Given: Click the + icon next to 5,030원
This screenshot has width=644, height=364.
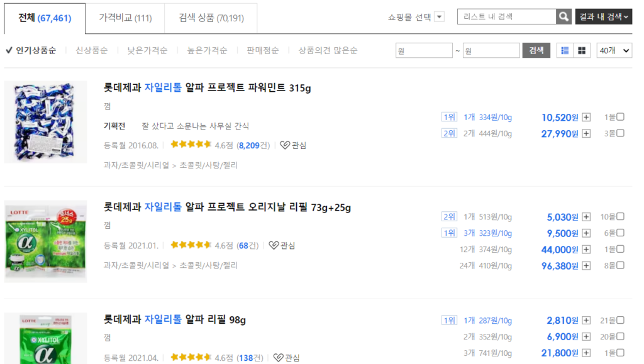Looking at the screenshot, I should point(586,217).
